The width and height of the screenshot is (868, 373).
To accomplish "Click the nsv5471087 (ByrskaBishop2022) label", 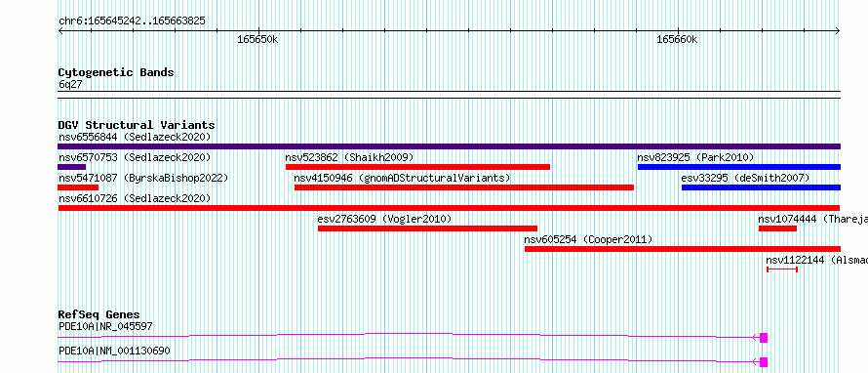I will click(143, 178).
